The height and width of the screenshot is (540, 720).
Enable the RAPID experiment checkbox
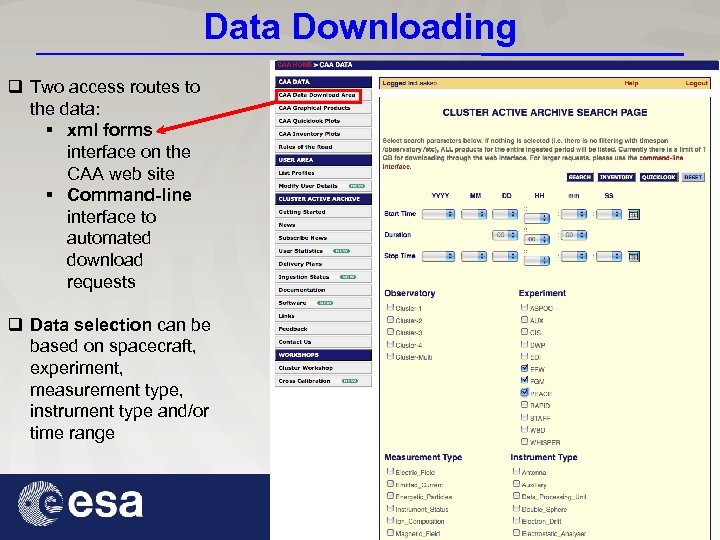[524, 405]
